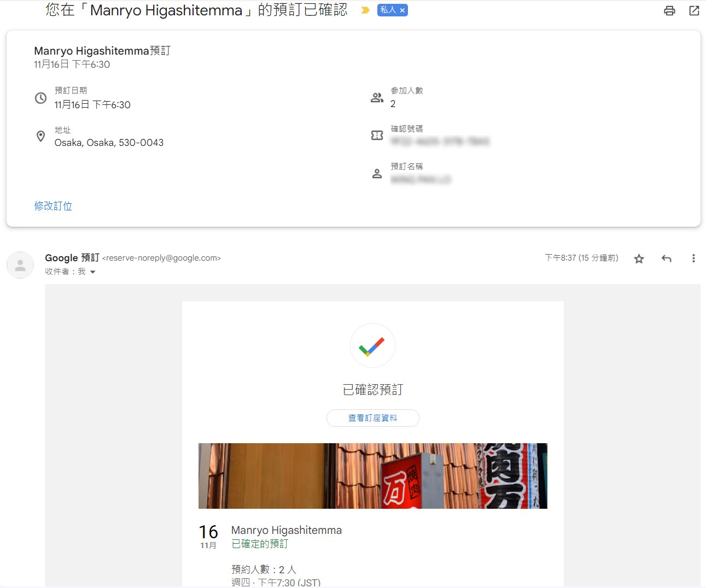
Task: Click the person icon beside 預訂名稱
Action: (377, 174)
